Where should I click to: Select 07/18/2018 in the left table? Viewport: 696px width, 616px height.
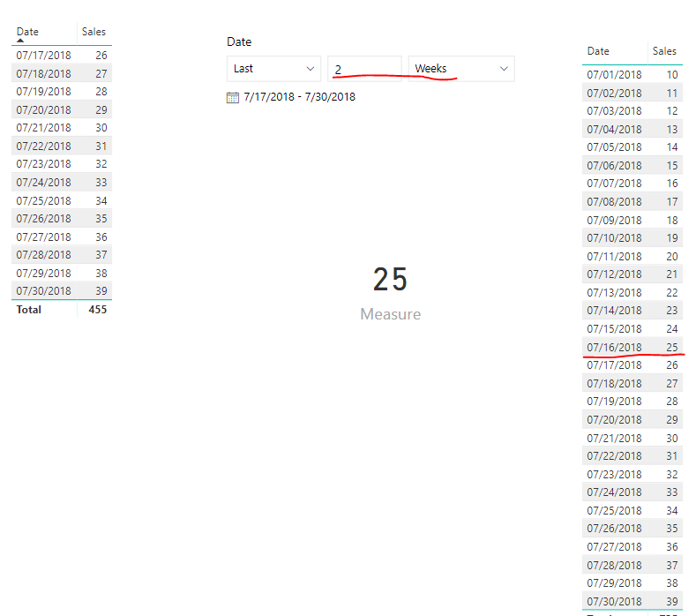pyautogui.click(x=43, y=74)
